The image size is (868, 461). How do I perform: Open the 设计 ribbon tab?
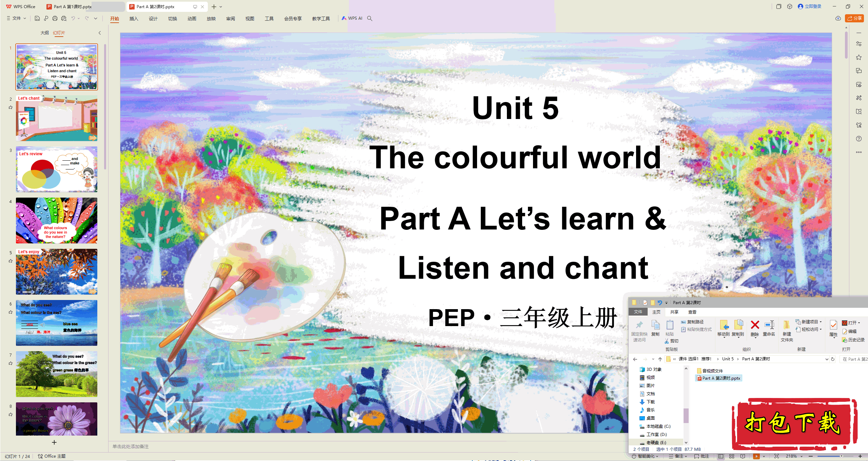[153, 19]
